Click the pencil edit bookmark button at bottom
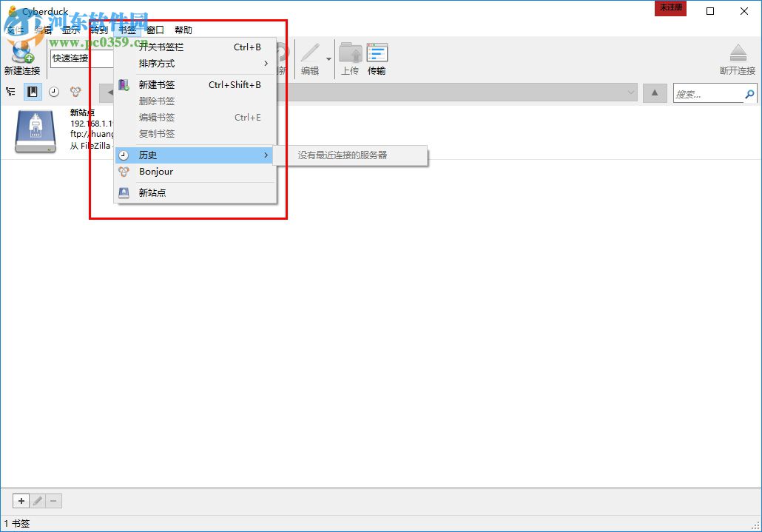Screen dimensions: 762x532 point(38,501)
